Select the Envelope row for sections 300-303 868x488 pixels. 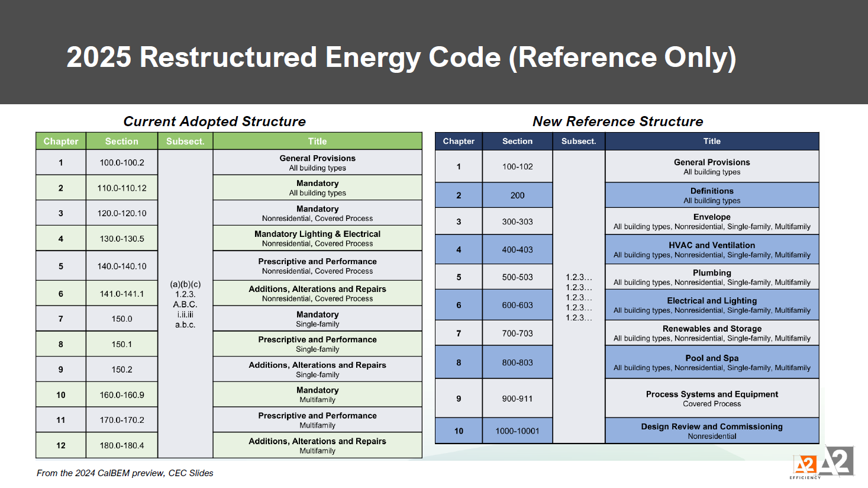712,221
